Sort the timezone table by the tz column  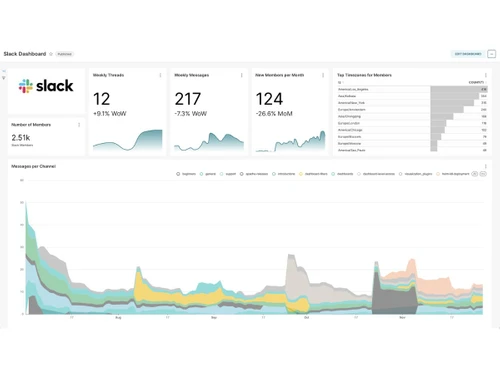(x=340, y=82)
